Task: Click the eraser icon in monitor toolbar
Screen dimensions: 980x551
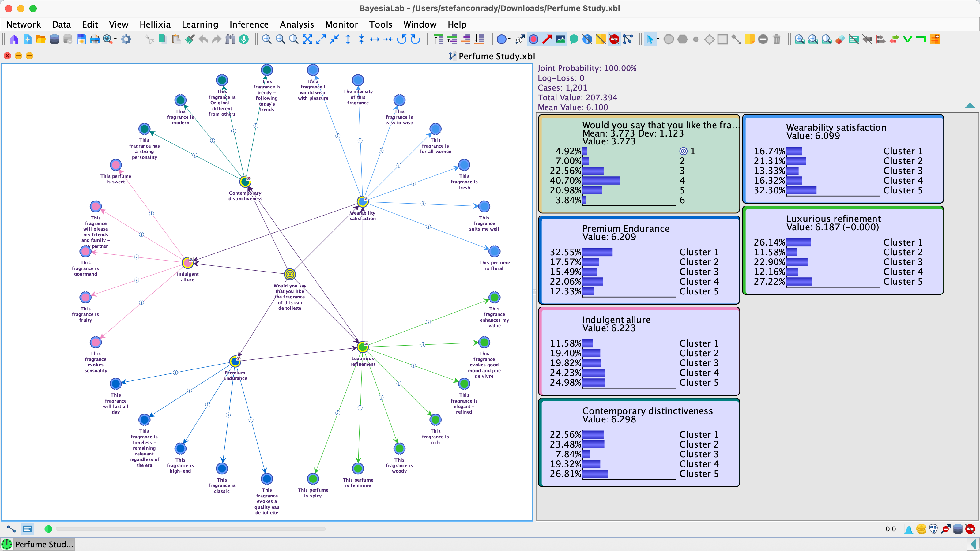Action: (840, 39)
